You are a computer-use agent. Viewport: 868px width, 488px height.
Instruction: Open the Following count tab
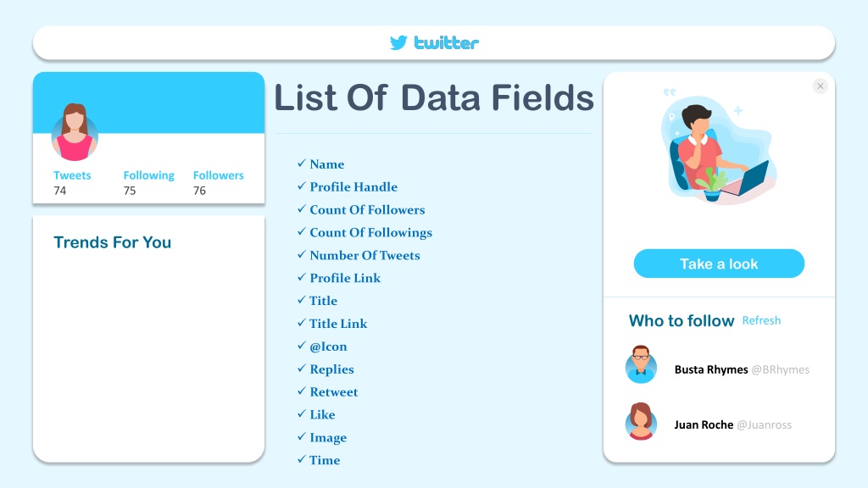tap(148, 183)
